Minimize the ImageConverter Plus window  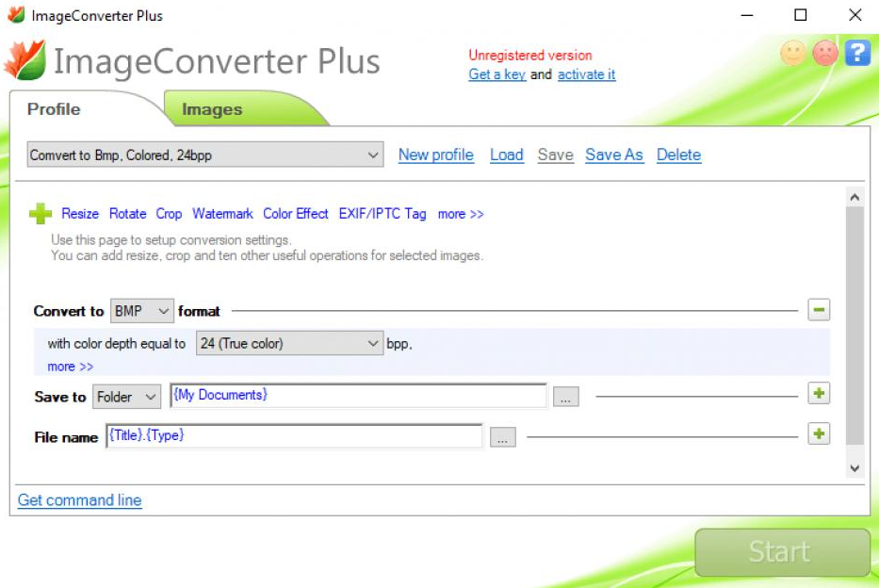click(747, 15)
